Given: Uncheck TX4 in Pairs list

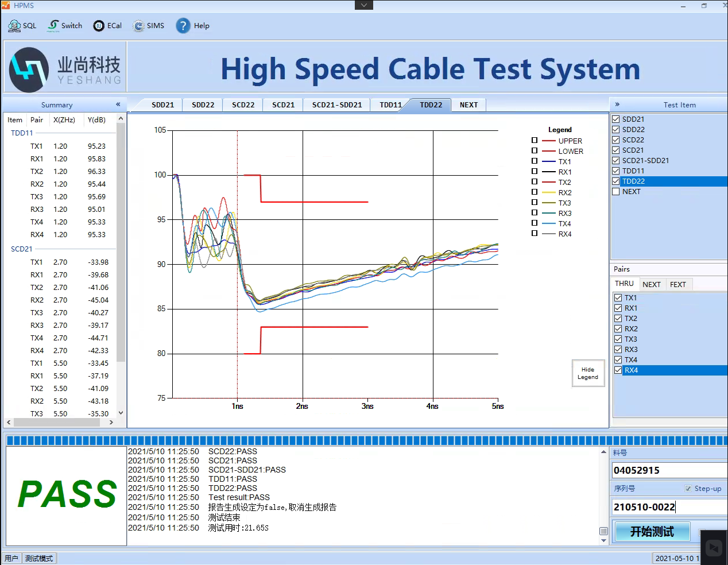Looking at the screenshot, I should click(618, 360).
